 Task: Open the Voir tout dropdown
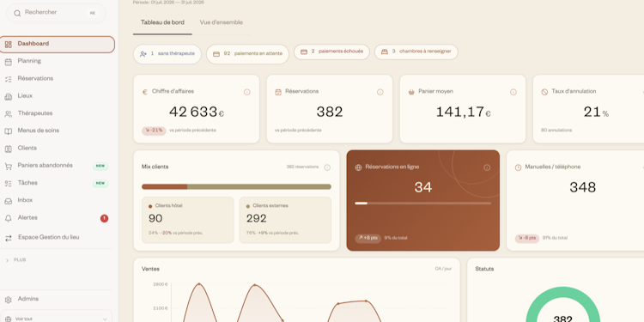(x=56, y=318)
